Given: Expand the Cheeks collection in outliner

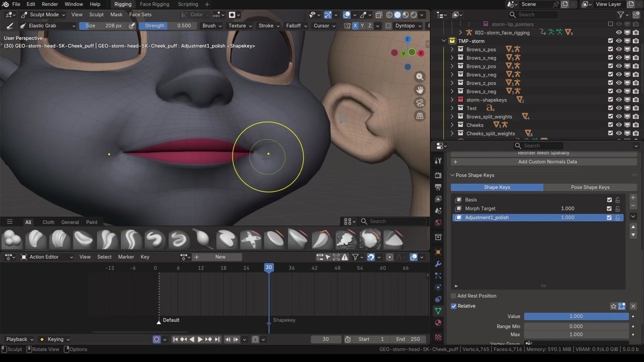Looking at the screenshot, I should [452, 125].
